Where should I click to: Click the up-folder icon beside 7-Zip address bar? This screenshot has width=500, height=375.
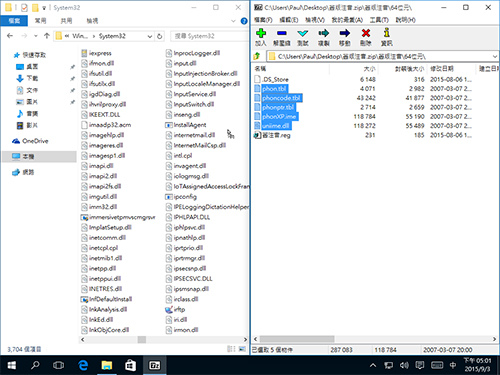point(257,56)
